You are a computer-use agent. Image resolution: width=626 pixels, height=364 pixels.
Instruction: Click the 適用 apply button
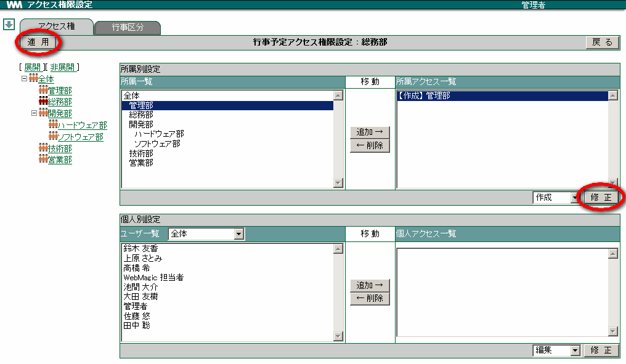coord(38,42)
